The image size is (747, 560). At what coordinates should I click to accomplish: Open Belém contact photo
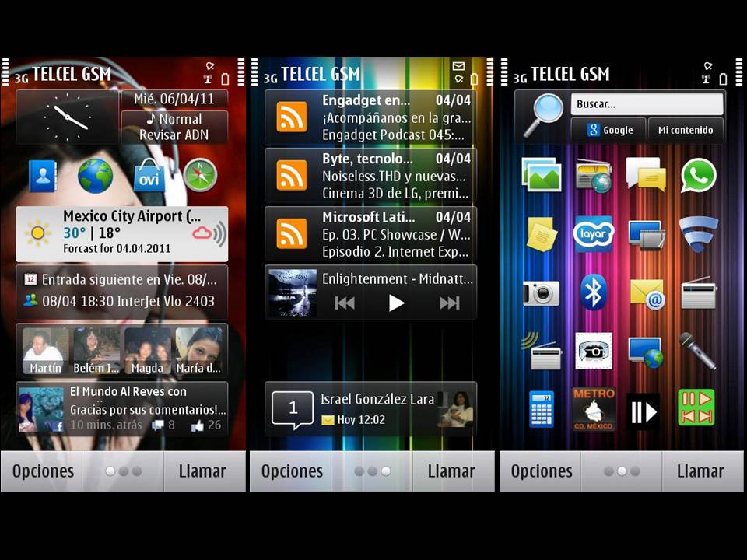pyautogui.click(x=96, y=351)
